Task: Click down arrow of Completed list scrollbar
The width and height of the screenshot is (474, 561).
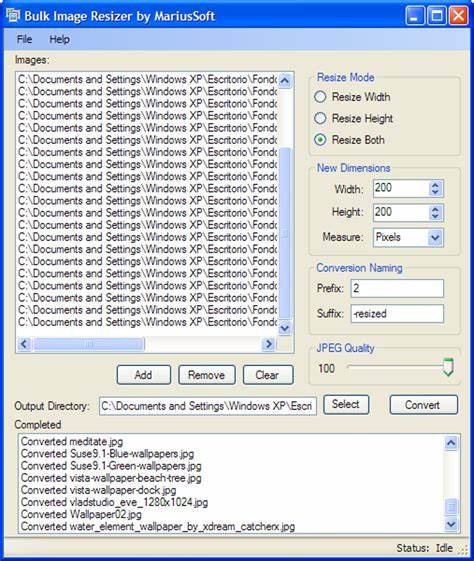Action: click(451, 524)
